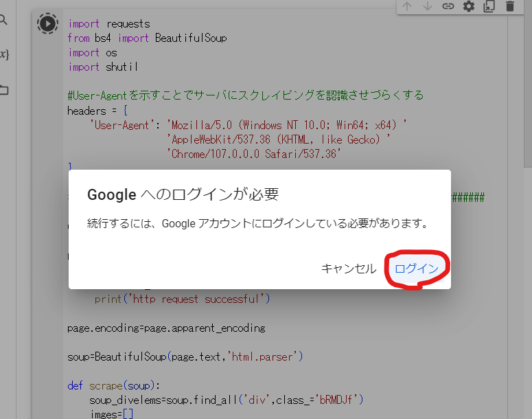Image resolution: width=532 pixels, height=419 pixels.
Task: Move the cell up
Action: coord(407,6)
